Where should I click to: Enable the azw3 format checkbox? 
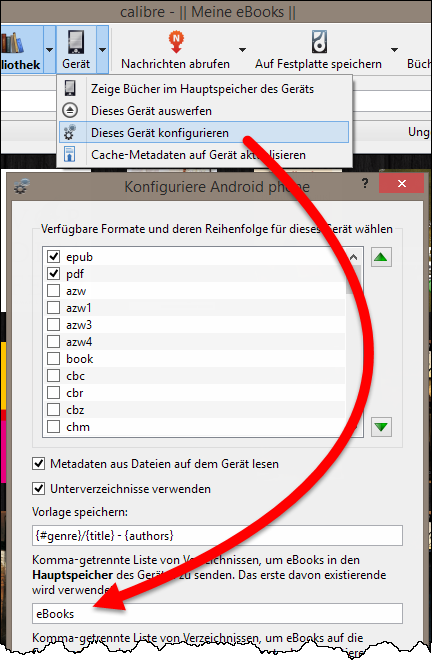click(53, 325)
